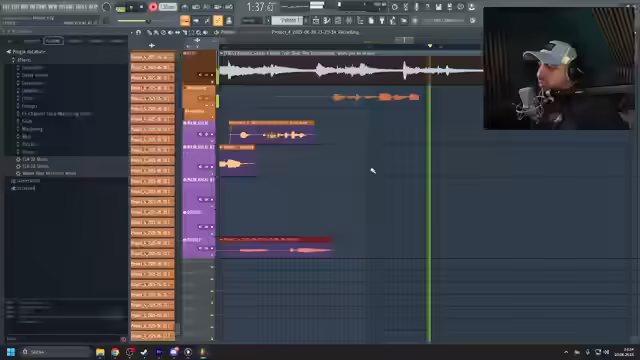The height and width of the screenshot is (360, 640).
Task: Select the microphone recording icon in top toolbar
Action: (416, 7)
